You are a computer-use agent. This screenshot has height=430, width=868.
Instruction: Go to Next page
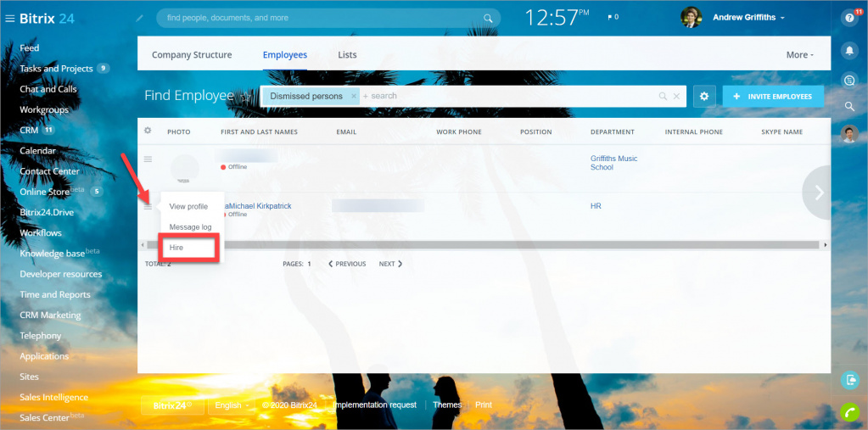391,264
